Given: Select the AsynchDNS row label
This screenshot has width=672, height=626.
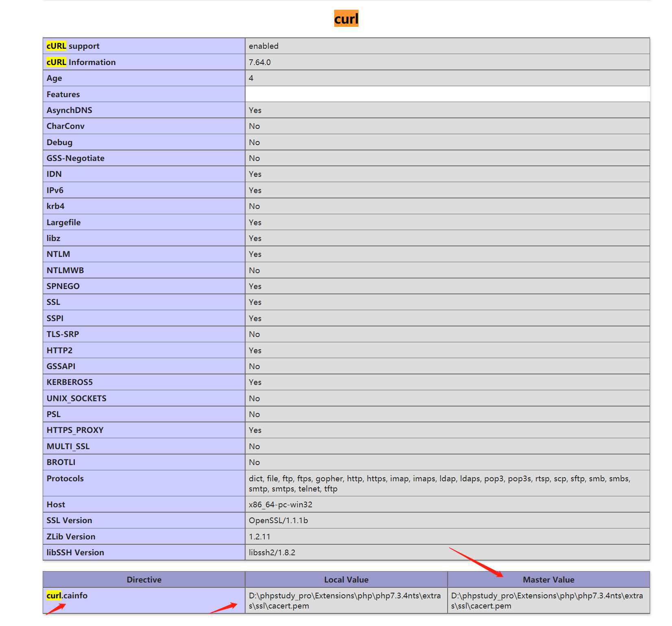Looking at the screenshot, I should coord(69,110).
